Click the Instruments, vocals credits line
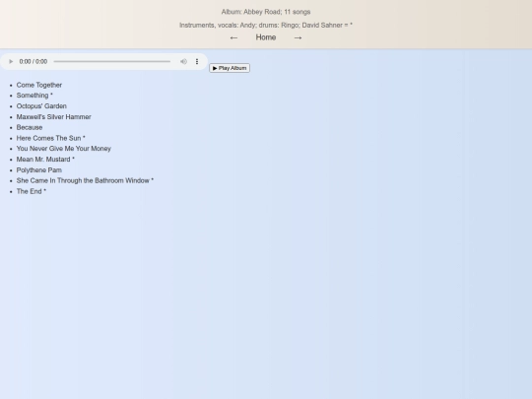Screen dimensions: 532x399 coord(266,25)
